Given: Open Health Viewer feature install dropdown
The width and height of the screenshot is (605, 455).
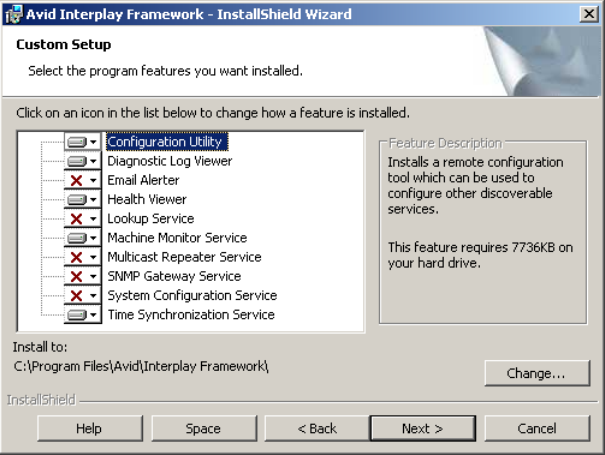Looking at the screenshot, I should (x=83, y=200).
